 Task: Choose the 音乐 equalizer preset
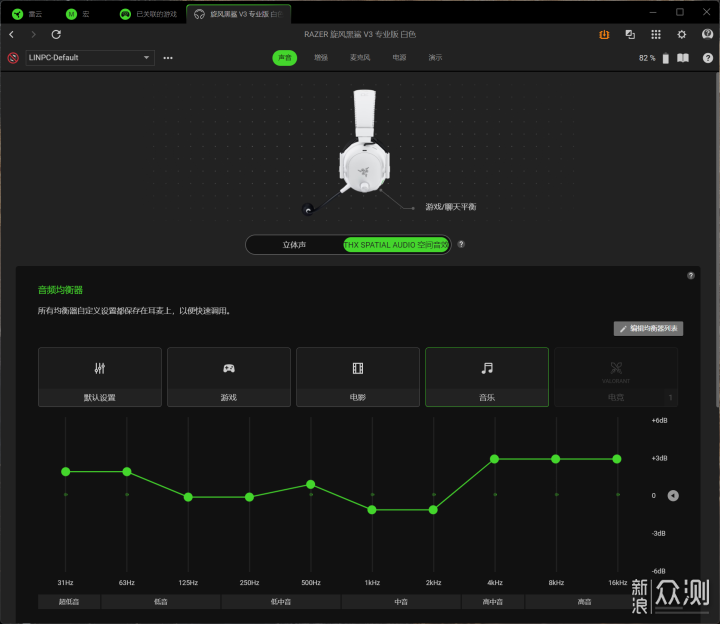pyautogui.click(x=487, y=377)
